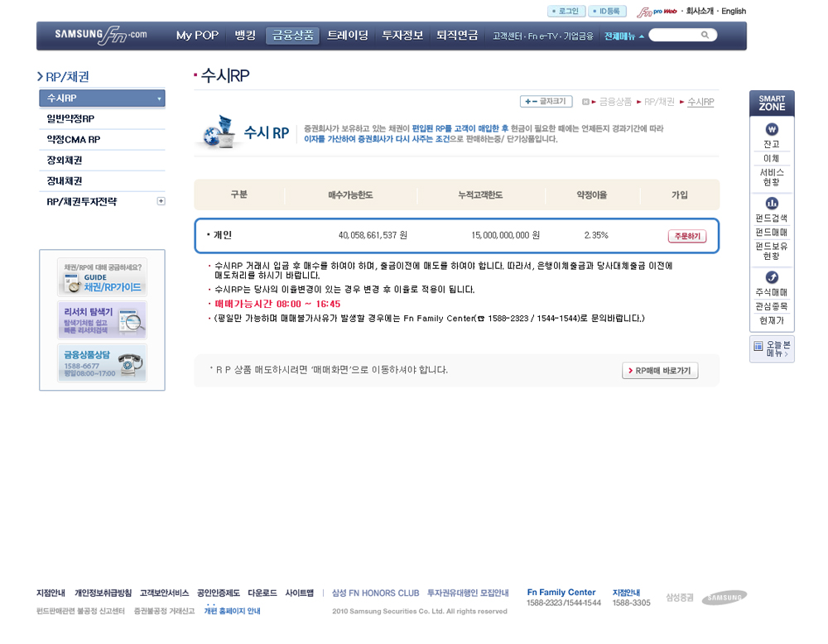Viewport: 828px width, 644px height.
Task: Click the Samsung Fn.com logo
Action: tap(101, 35)
